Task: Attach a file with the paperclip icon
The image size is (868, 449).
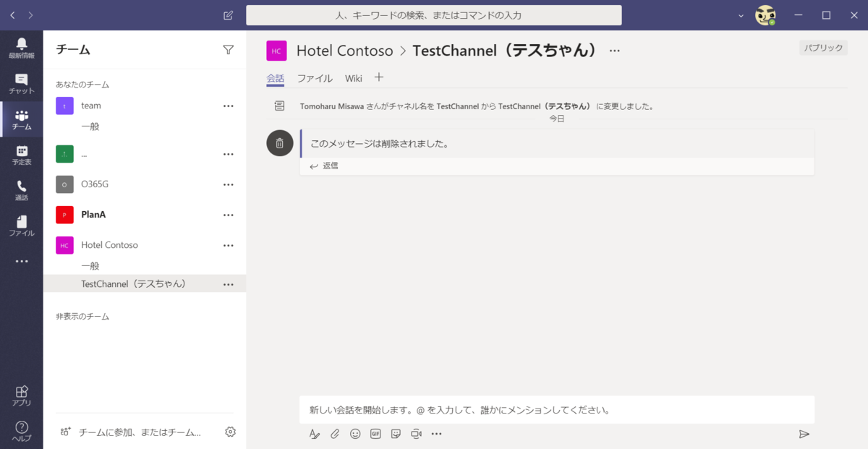Action: (334, 434)
